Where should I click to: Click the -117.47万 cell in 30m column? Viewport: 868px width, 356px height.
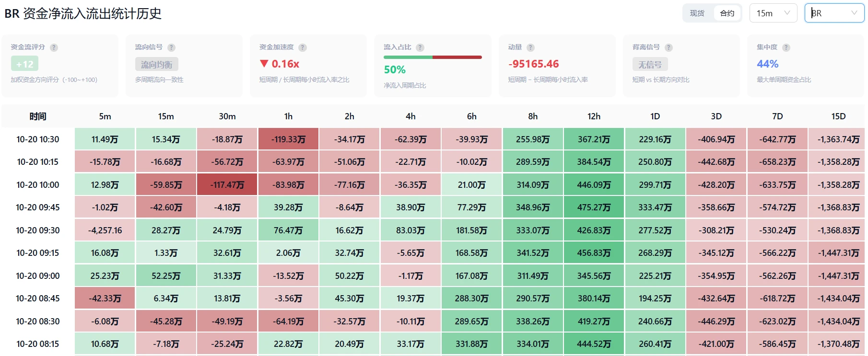click(227, 185)
